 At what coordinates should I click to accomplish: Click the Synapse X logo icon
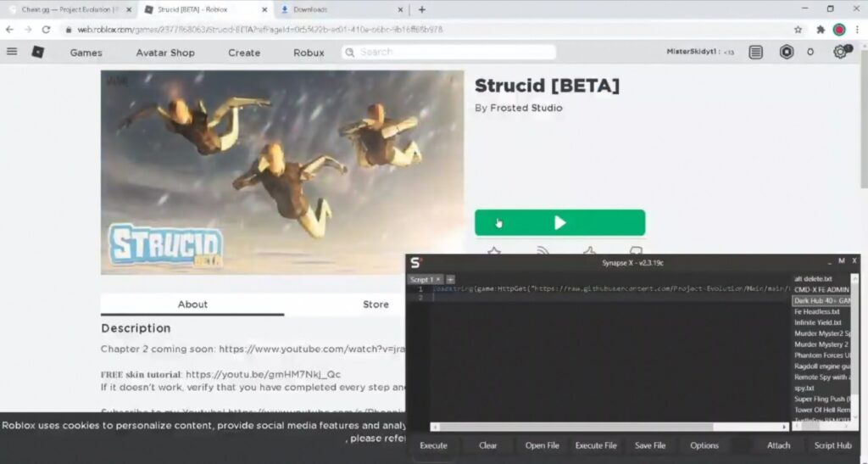pos(416,262)
